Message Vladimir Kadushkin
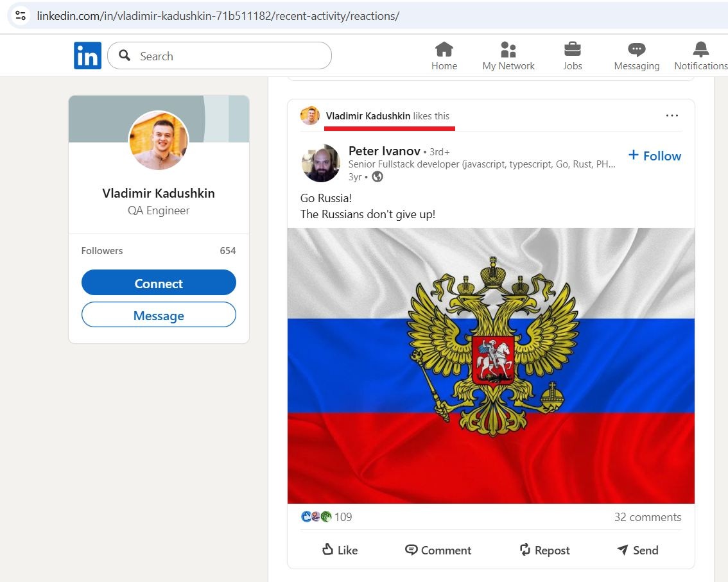This screenshot has height=582, width=728. pos(159,314)
